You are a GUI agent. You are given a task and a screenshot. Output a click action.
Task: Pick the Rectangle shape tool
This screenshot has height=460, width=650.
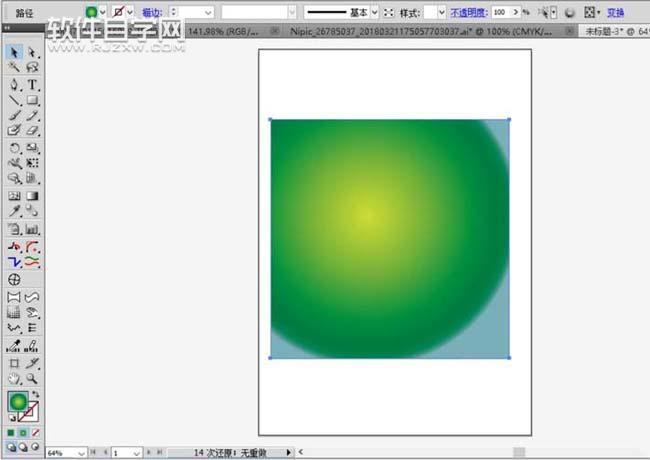32,100
